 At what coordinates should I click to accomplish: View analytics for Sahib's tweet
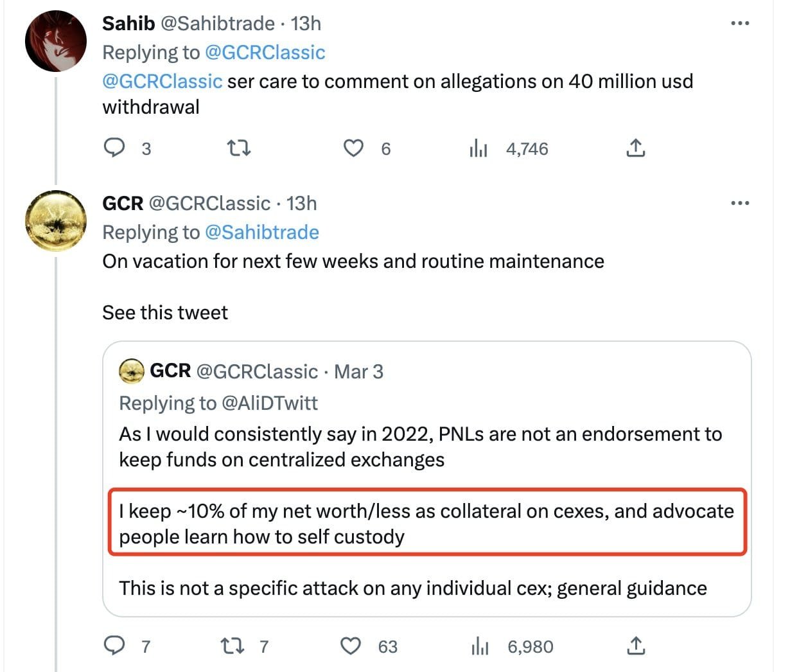tap(479, 149)
